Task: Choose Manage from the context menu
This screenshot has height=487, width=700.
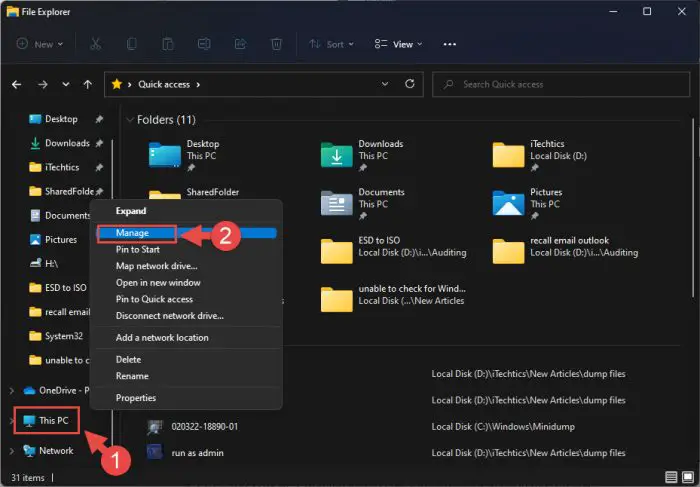Action: 133,233
